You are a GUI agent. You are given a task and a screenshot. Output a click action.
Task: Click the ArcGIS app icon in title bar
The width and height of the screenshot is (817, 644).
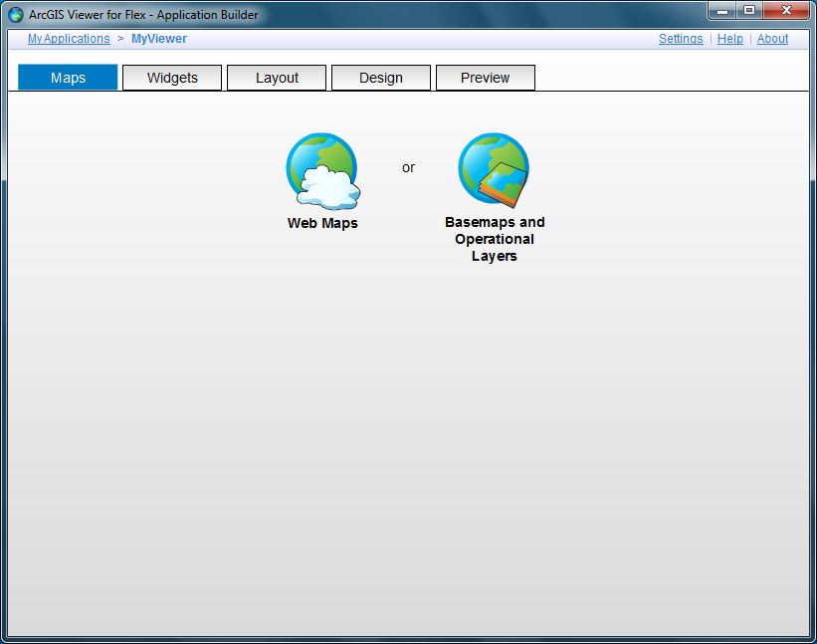click(x=16, y=15)
